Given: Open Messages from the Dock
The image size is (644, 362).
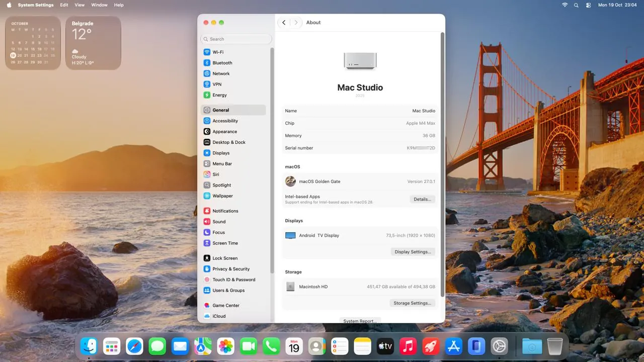Looking at the screenshot, I should click(157, 346).
